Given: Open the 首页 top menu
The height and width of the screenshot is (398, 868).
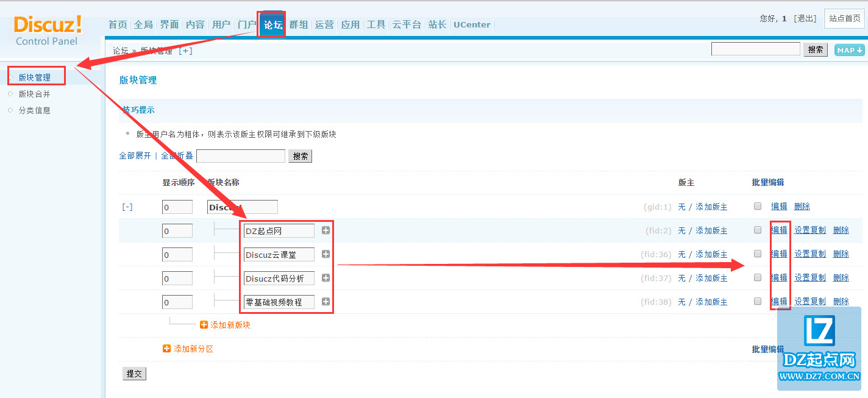Looking at the screenshot, I should coord(118,24).
